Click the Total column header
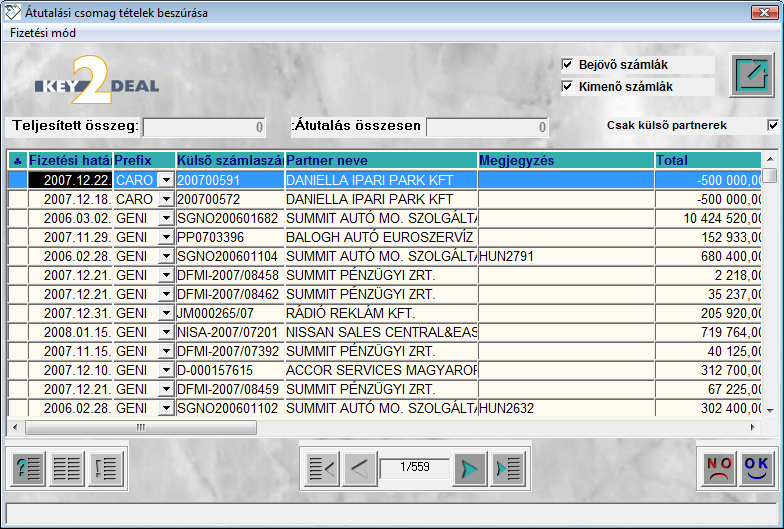Image resolution: width=784 pixels, height=529 pixels. point(708,160)
